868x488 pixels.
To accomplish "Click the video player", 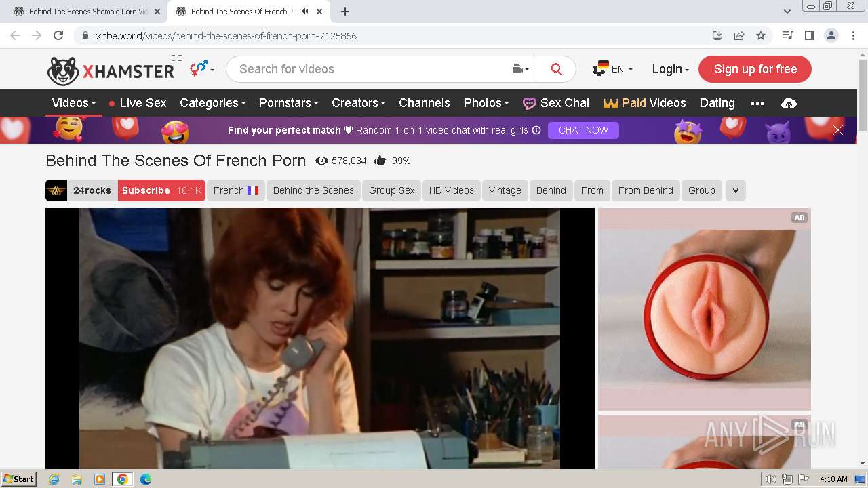I will point(320,338).
